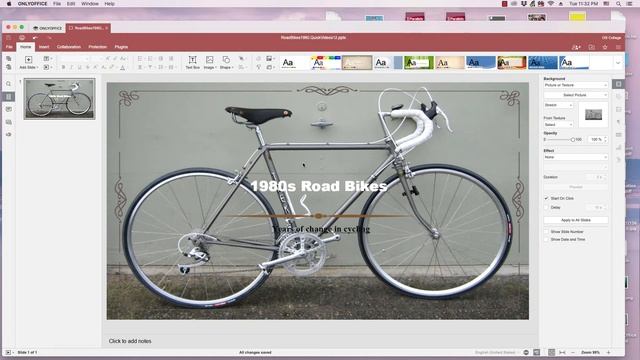The image size is (640, 360).
Task: Click the Paste icon below Copy
Action: [9, 67]
